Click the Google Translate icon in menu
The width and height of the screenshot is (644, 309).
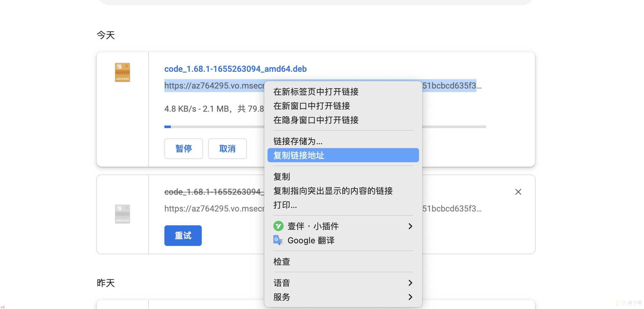(x=278, y=240)
